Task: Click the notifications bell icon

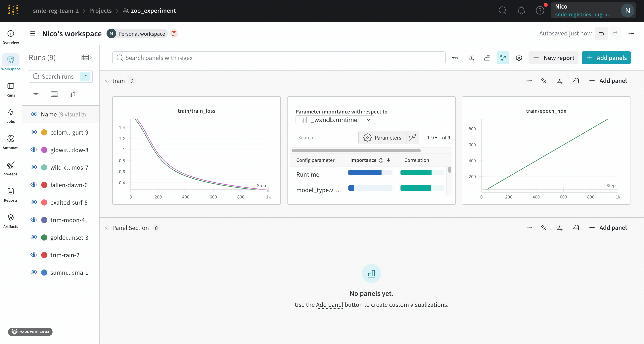Action: coord(521,11)
